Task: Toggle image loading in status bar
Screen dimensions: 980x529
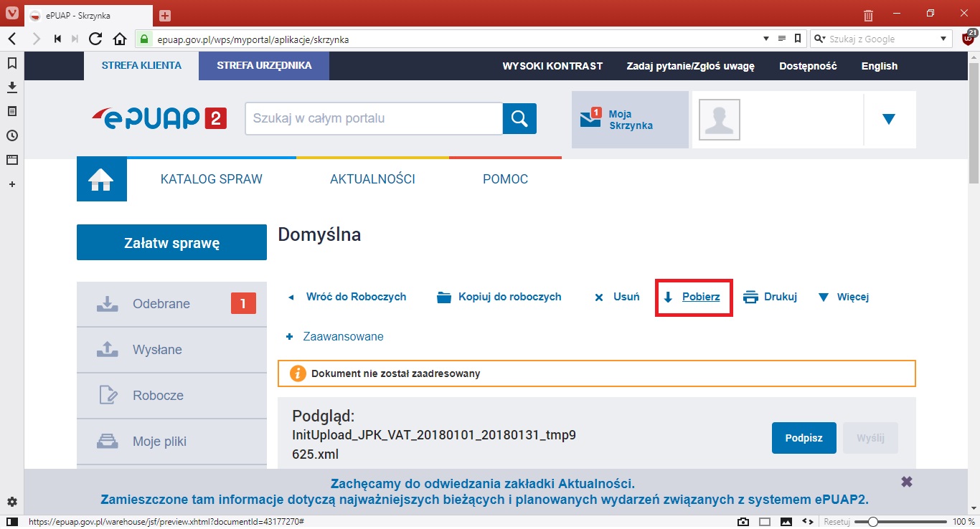Action: 786,521
